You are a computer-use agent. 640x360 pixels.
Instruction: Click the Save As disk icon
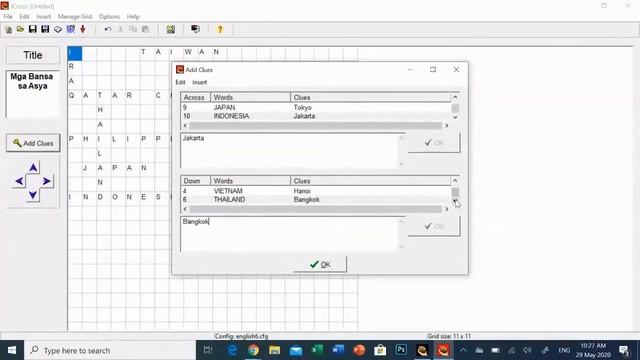[x=45, y=29]
